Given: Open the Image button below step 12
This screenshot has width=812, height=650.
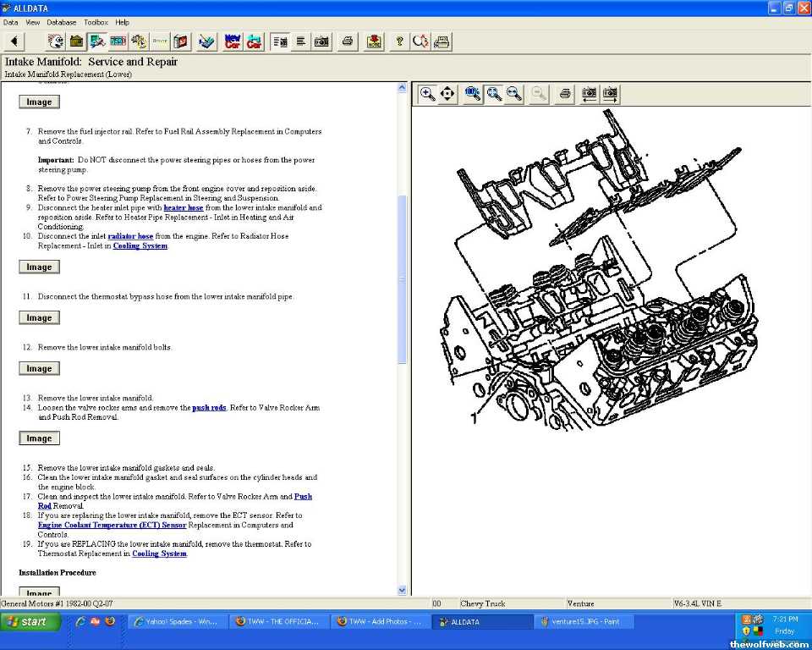Looking at the screenshot, I should click(39, 369).
